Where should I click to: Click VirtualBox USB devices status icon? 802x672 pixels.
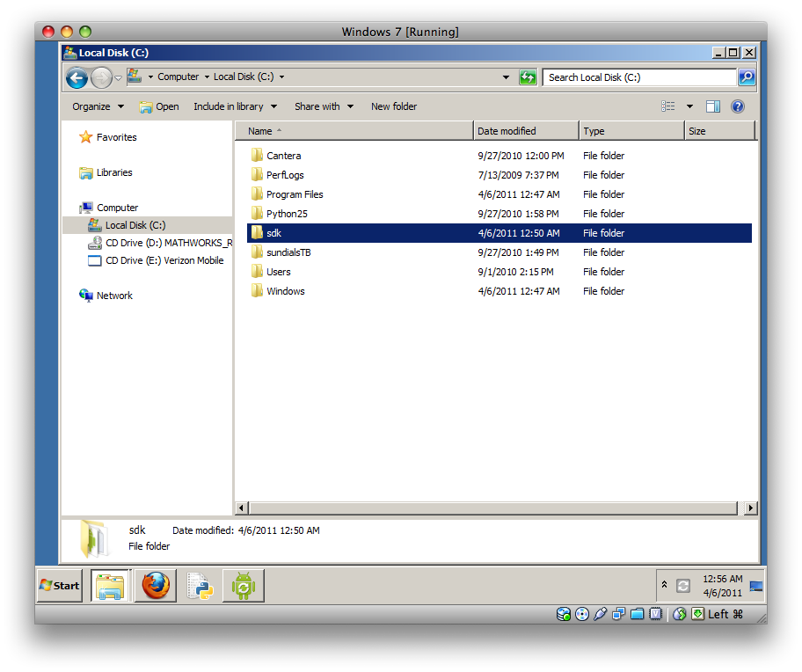coord(601,614)
